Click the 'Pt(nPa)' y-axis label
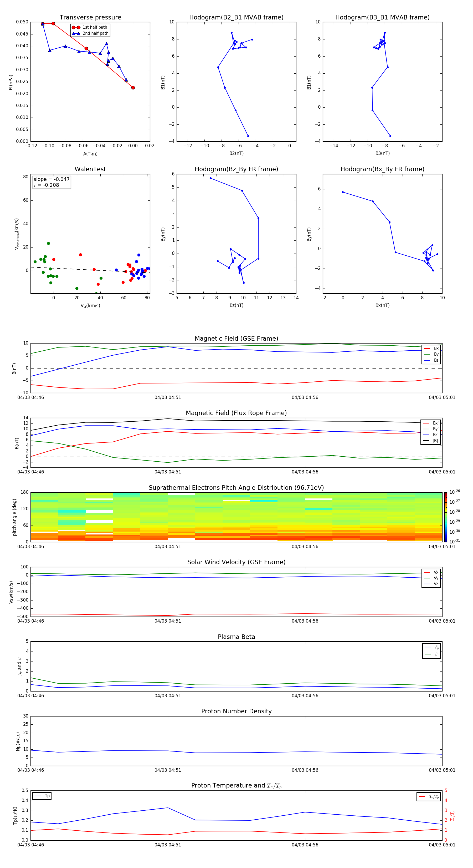The width and height of the screenshot is (473, 868). [11, 82]
